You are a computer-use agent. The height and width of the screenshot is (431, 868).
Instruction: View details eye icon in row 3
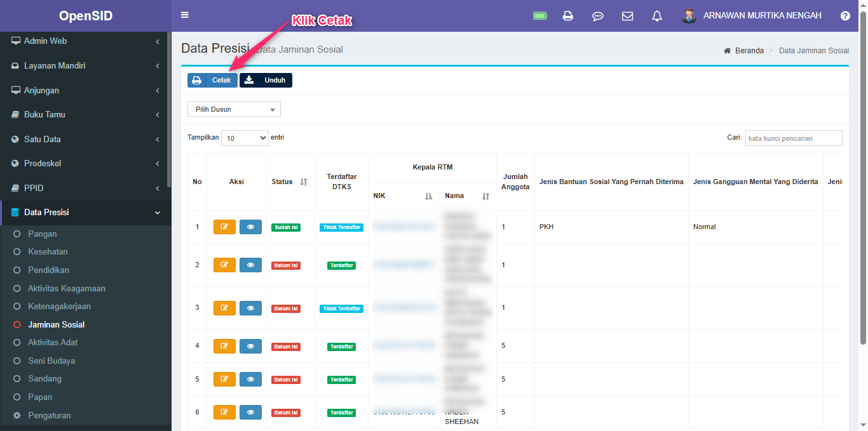[x=250, y=308]
